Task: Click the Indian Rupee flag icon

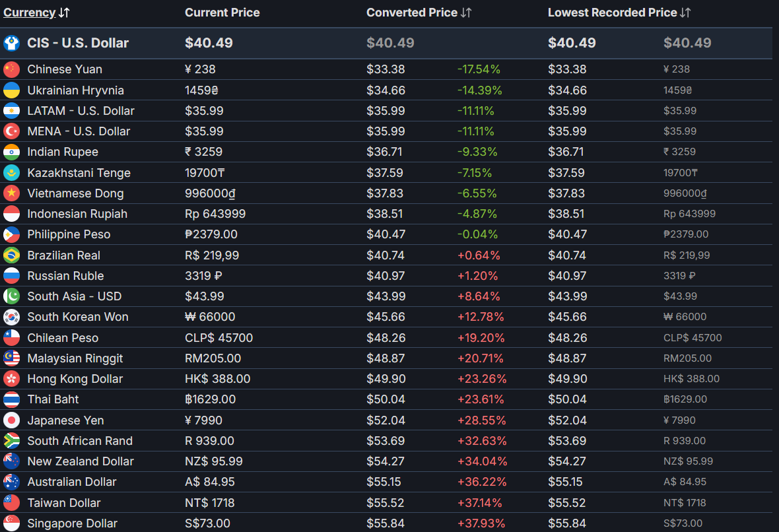Action: 11,152
